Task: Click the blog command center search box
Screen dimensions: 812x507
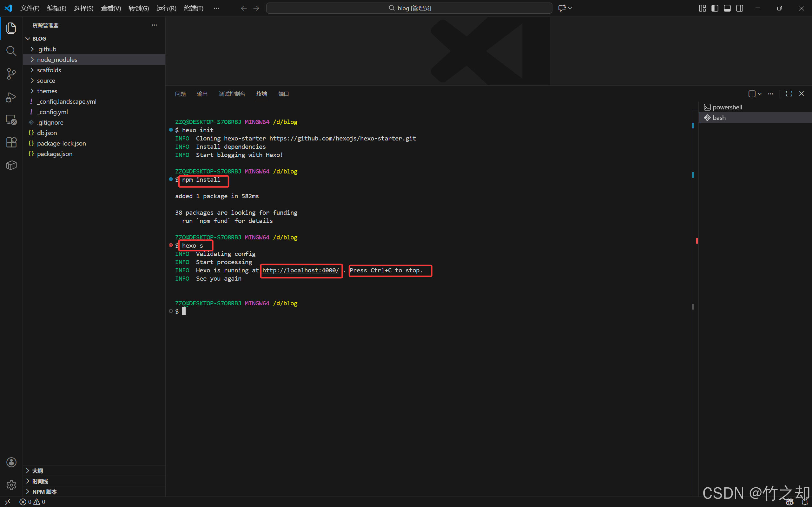Action: (409, 8)
